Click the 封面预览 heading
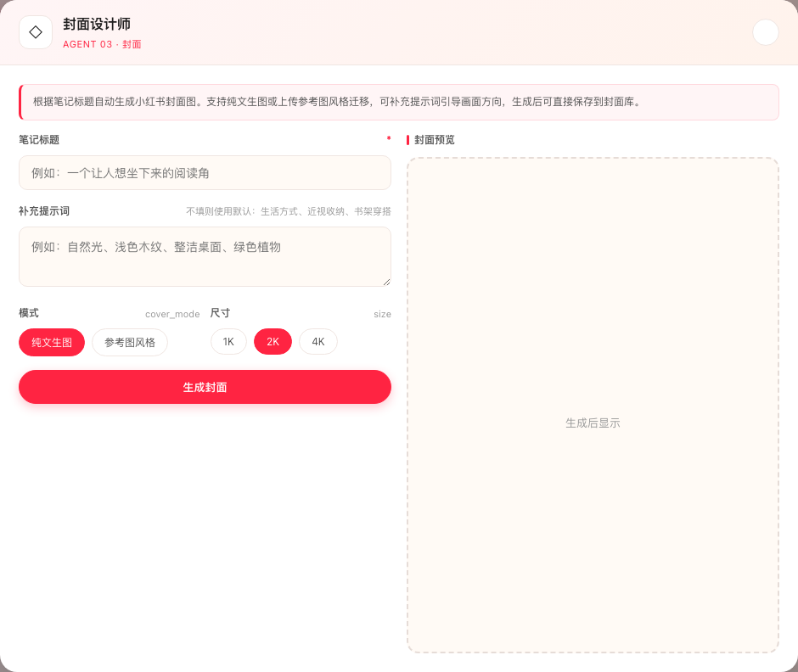Screen dimensions: 798x672 (x=435, y=140)
